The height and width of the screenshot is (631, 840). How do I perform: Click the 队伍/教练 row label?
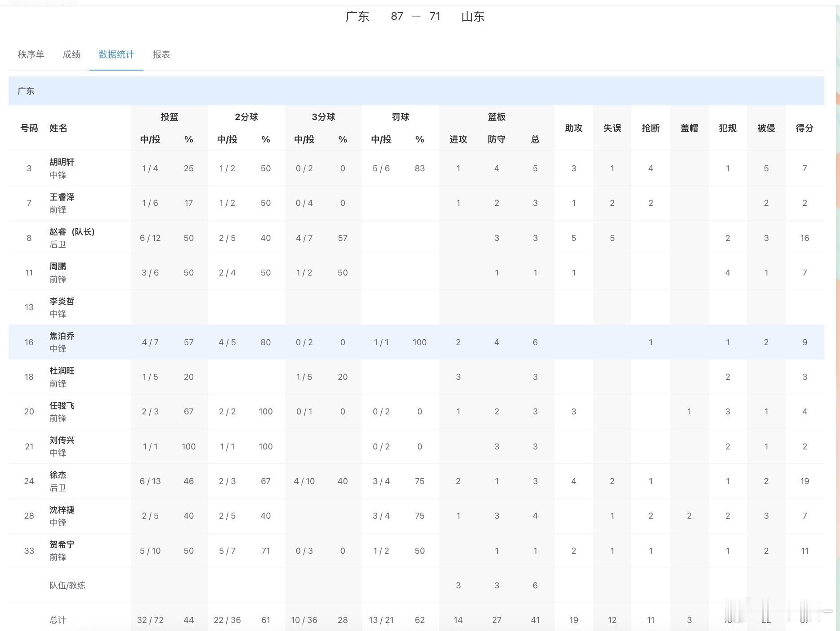[x=67, y=585]
